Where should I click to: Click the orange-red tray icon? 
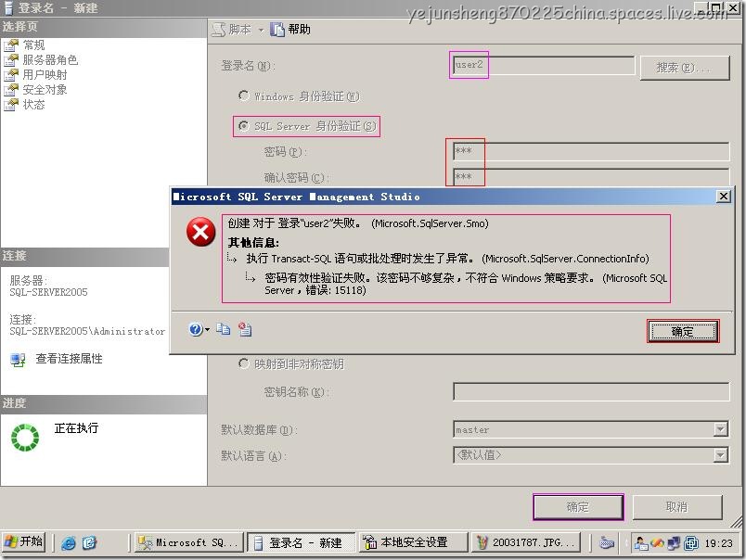[x=658, y=542]
